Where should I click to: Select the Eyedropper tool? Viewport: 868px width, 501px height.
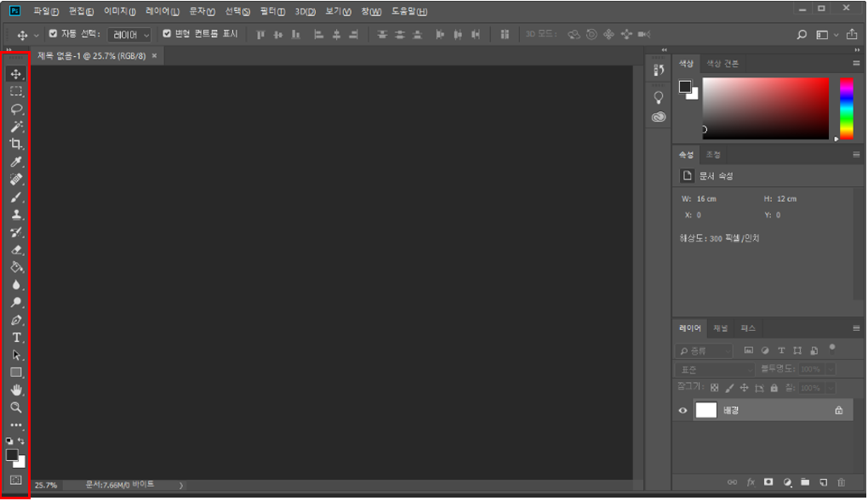coord(16,162)
